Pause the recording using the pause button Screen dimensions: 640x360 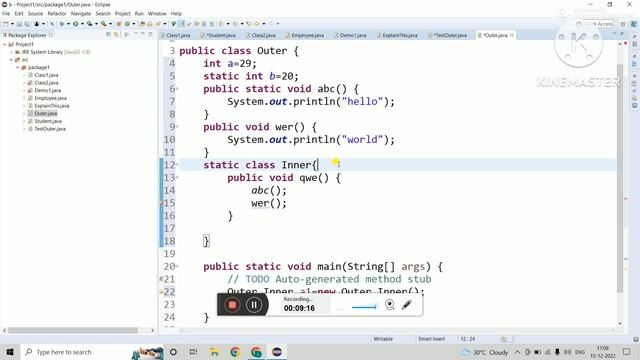tap(254, 305)
